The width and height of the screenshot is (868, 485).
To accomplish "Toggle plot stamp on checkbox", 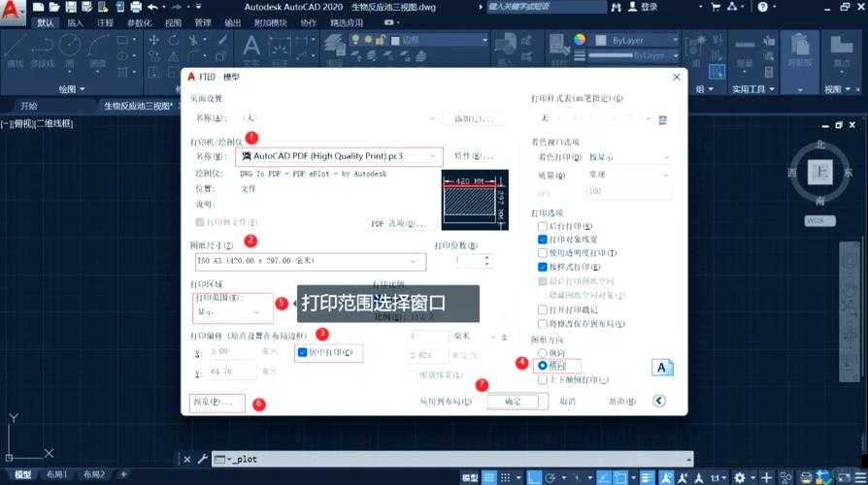I will coord(543,309).
